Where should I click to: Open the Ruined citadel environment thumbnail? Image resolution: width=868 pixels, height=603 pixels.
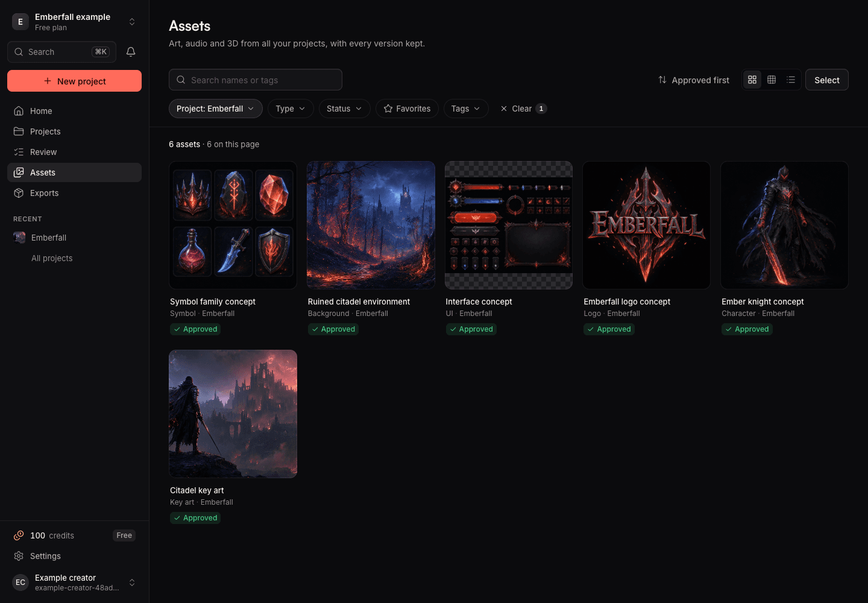(371, 225)
